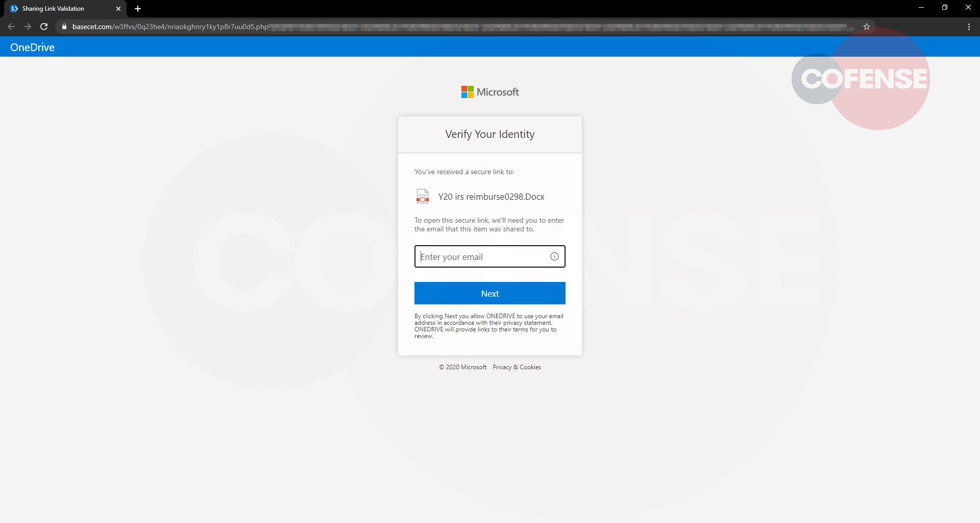Click the padlock site info icon
Image resolution: width=980 pixels, height=523 pixels.
click(64, 27)
